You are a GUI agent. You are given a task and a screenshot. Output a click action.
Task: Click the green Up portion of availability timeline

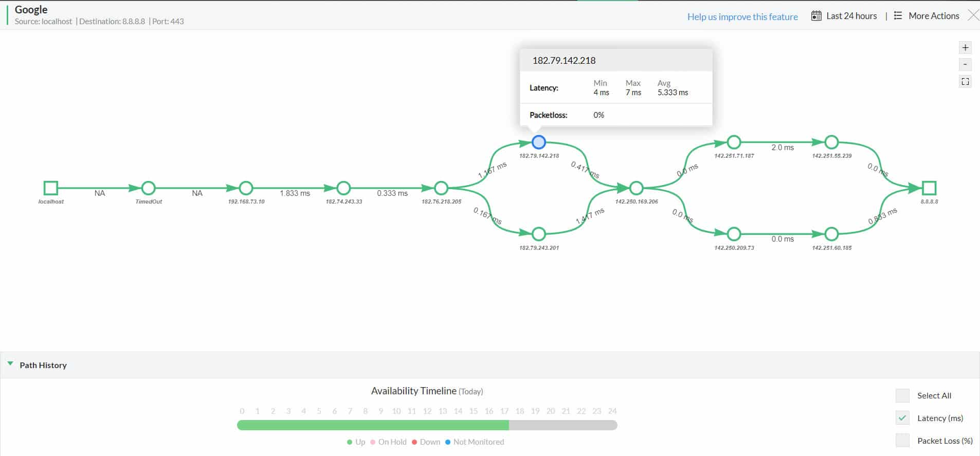(373, 425)
